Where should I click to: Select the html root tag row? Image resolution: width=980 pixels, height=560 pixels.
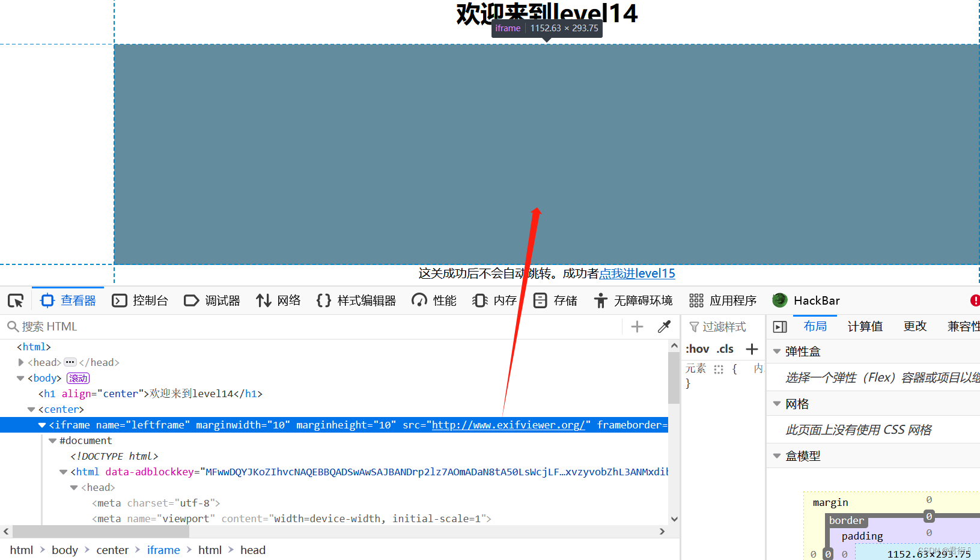(x=334, y=347)
